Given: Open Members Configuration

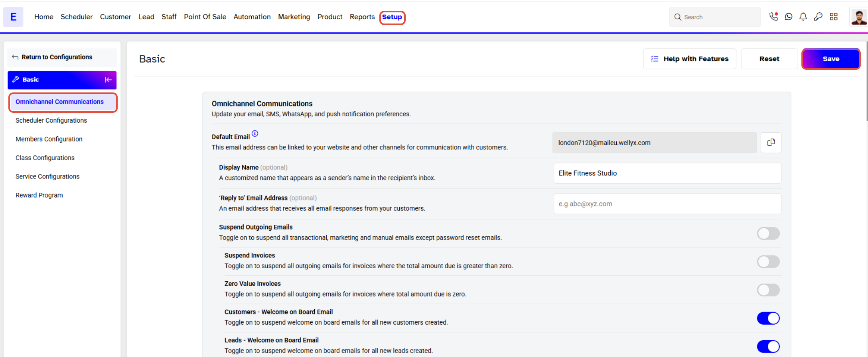Looking at the screenshot, I should [49, 139].
